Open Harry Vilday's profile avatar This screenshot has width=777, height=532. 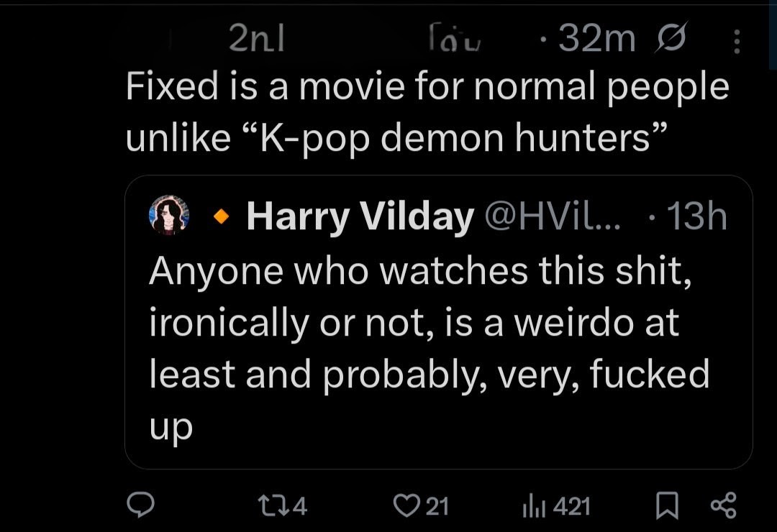(x=168, y=215)
